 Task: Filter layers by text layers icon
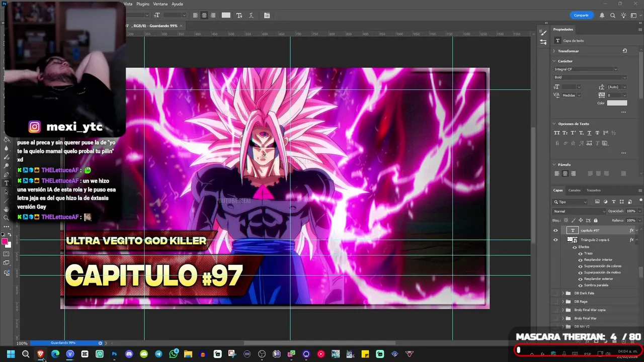click(x=613, y=202)
